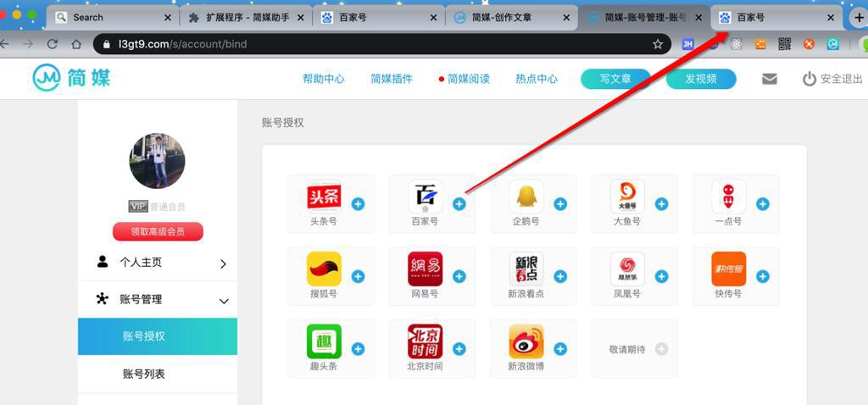Add a 新浪看点 account with plus button
Screen dimensions: 868x405
[560, 277]
